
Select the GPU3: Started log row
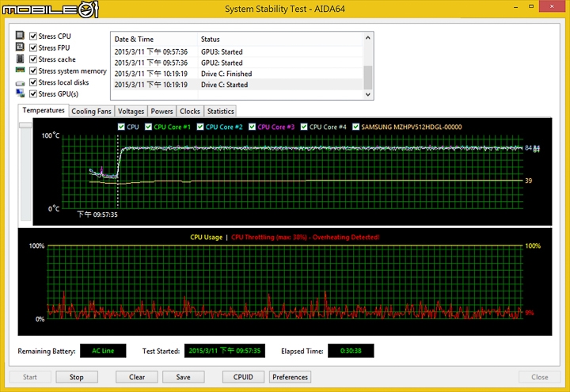pyautogui.click(x=237, y=52)
